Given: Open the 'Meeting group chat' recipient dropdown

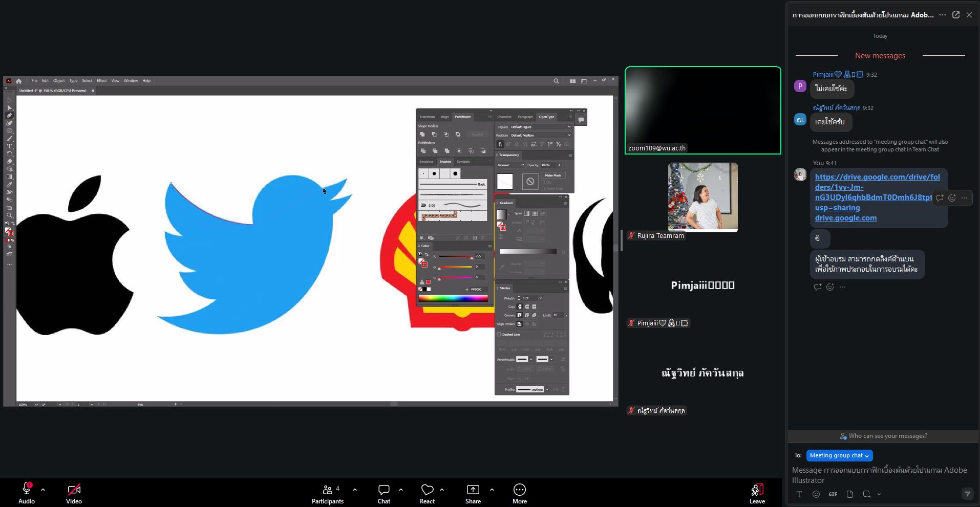Looking at the screenshot, I should 839,455.
